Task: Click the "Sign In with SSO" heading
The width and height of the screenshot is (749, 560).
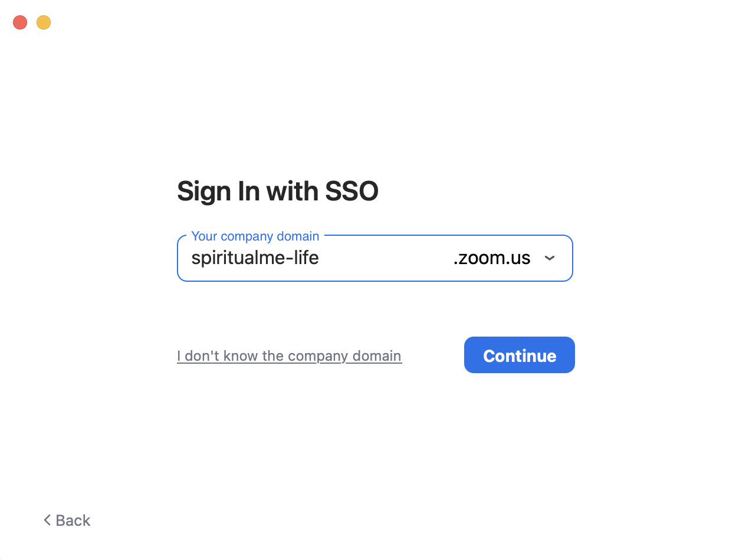Action: point(277,192)
